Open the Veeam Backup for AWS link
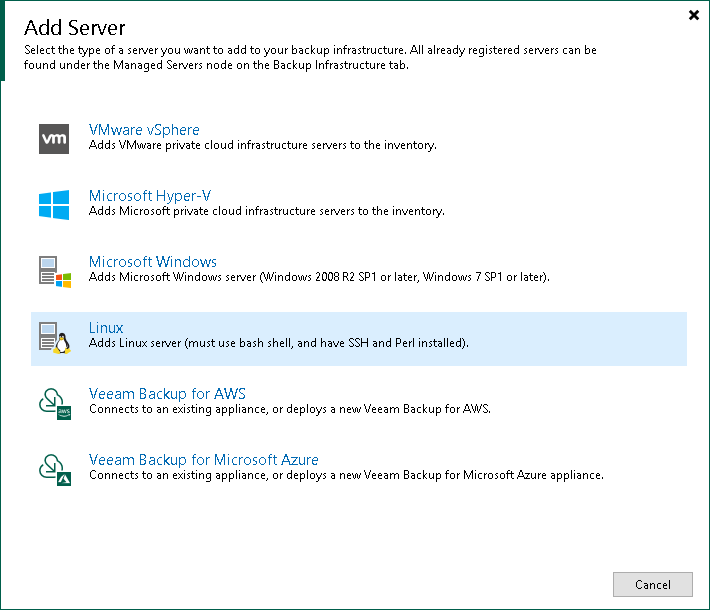The image size is (710, 610). click(x=167, y=394)
